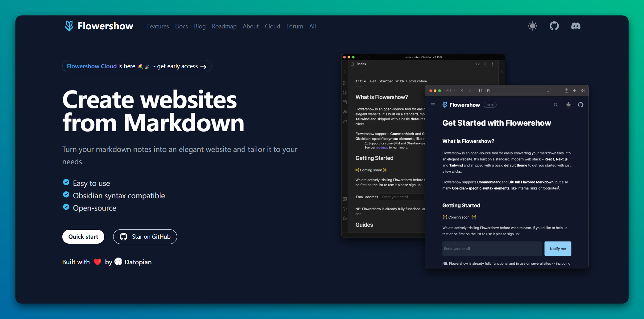Click the Email address field in Obsidian note
Image resolution: width=644 pixels, height=319 pixels.
pyautogui.click(x=402, y=197)
